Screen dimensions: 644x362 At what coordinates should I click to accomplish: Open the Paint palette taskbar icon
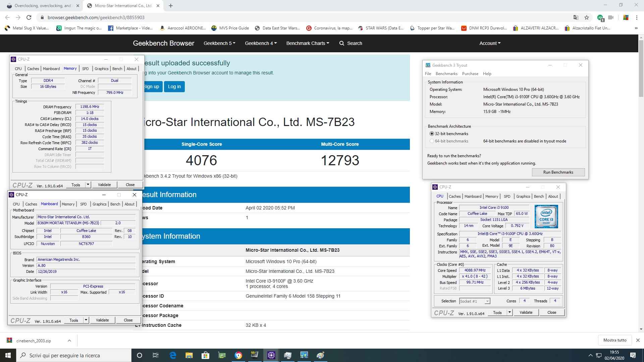pyautogui.click(x=320, y=355)
